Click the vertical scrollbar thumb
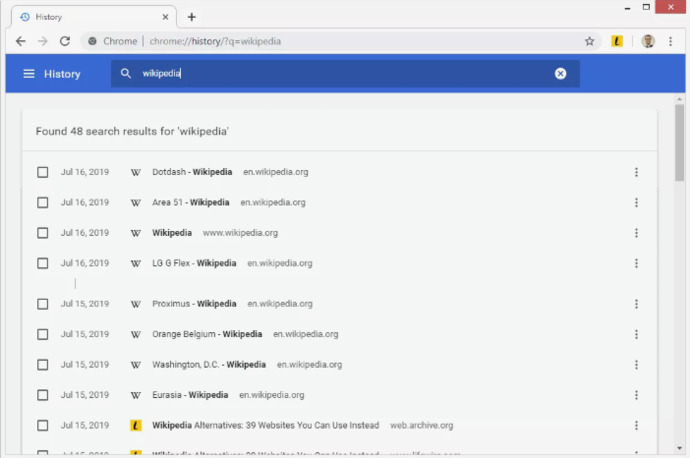Viewport: 690px width, 458px height. pyautogui.click(x=679, y=143)
